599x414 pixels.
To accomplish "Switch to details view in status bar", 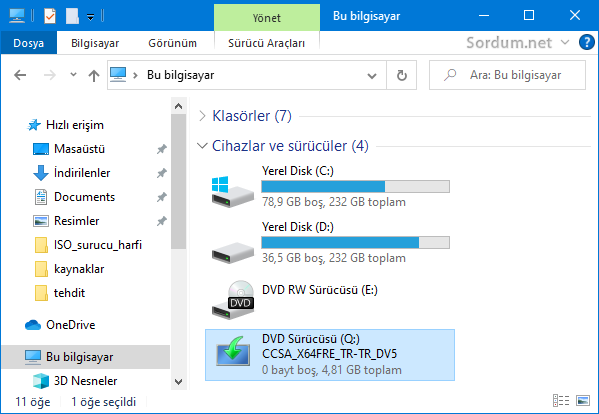I will coord(561,401).
